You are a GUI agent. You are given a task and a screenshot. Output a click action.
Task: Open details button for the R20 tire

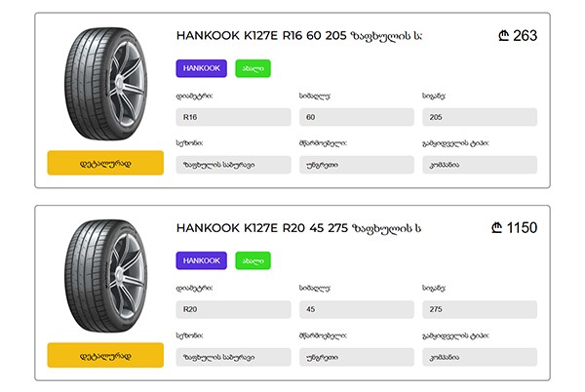(105, 355)
